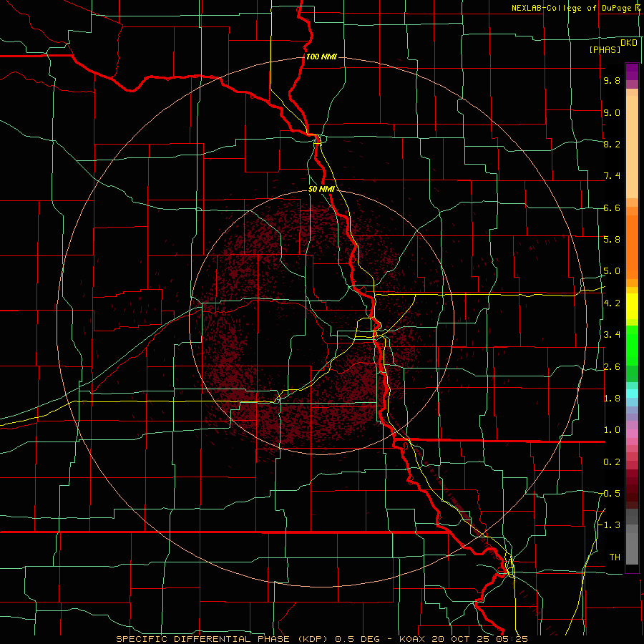Click the "3.4" value on the color scale
Screen dimensions: 644x644
coord(612,334)
